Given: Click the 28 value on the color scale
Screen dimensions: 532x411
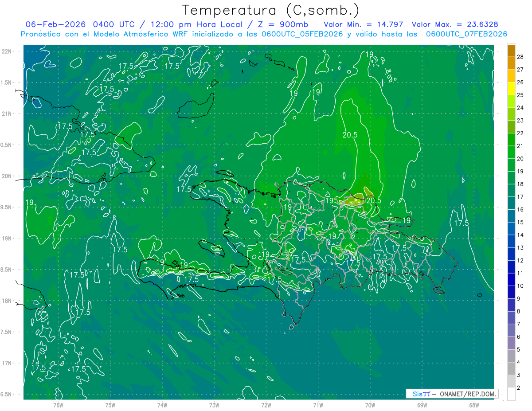Looking at the screenshot, I should pyautogui.click(x=520, y=57).
